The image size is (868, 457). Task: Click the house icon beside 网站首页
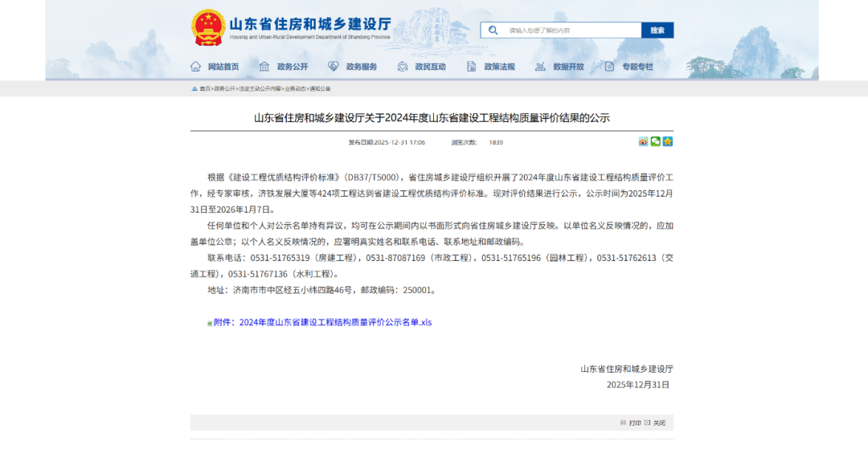tap(195, 67)
